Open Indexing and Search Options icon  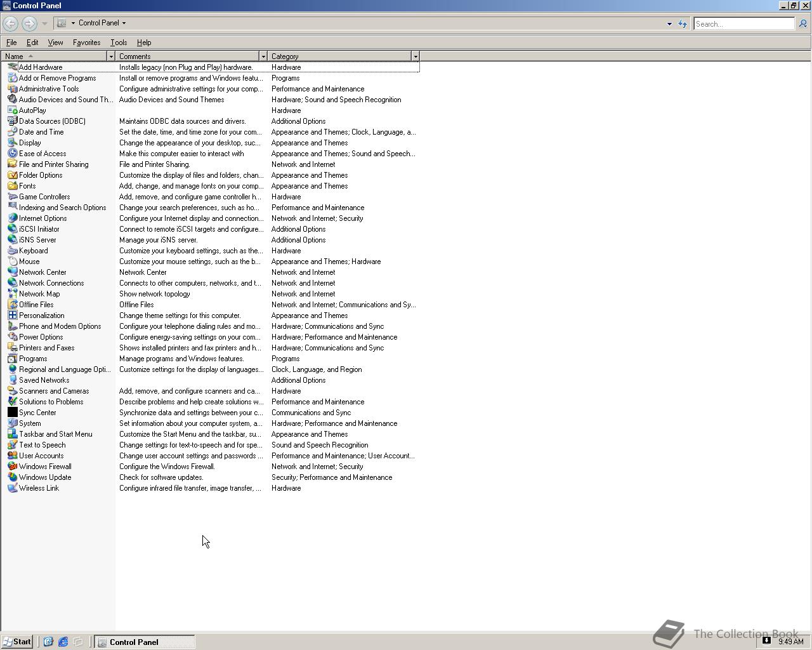[12, 208]
